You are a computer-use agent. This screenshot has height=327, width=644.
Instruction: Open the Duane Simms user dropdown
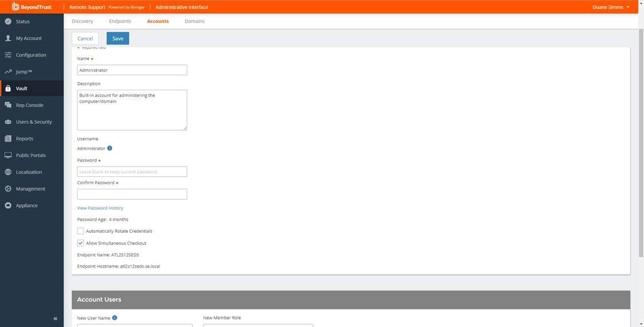pos(611,7)
